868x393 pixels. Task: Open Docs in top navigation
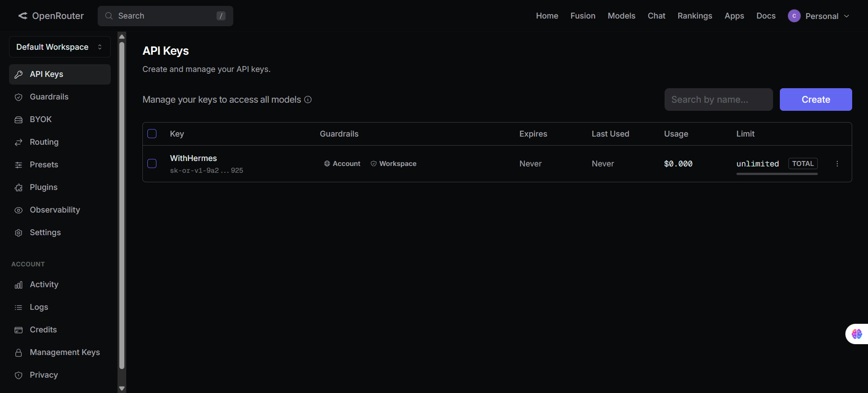click(766, 16)
